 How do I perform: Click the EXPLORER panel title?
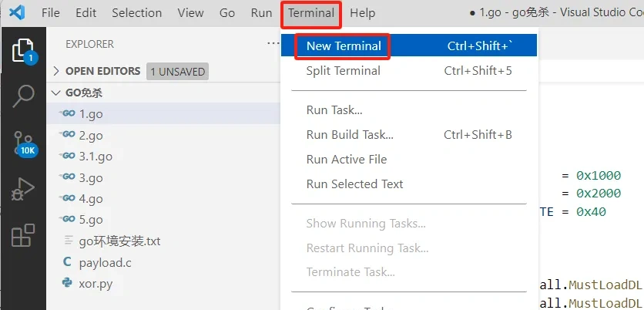click(89, 44)
